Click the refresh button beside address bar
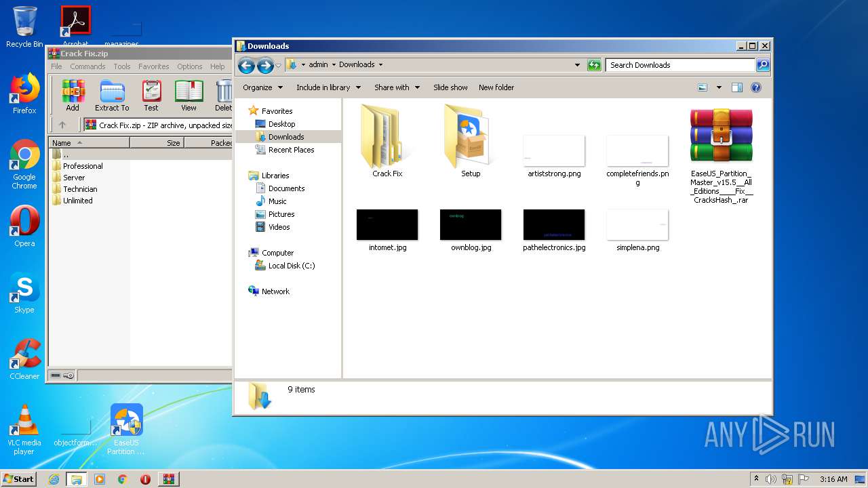Viewport: 868px width, 488px height. click(594, 65)
